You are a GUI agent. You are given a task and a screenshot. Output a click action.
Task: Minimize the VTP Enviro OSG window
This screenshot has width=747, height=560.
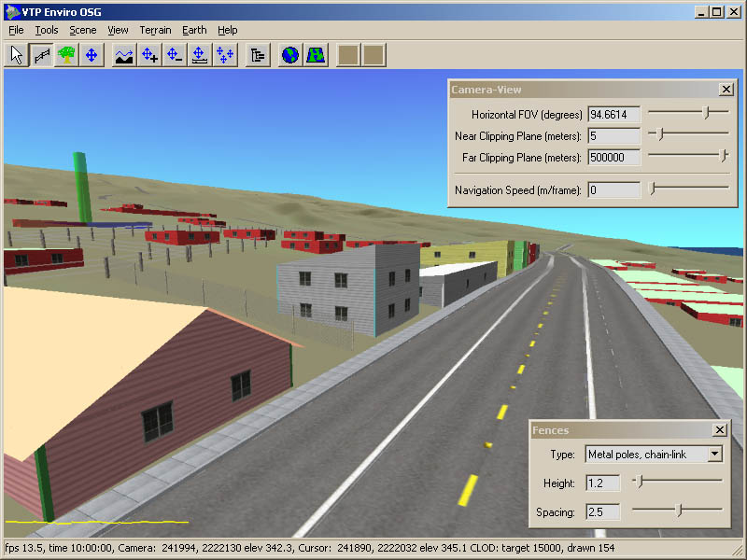(x=700, y=12)
